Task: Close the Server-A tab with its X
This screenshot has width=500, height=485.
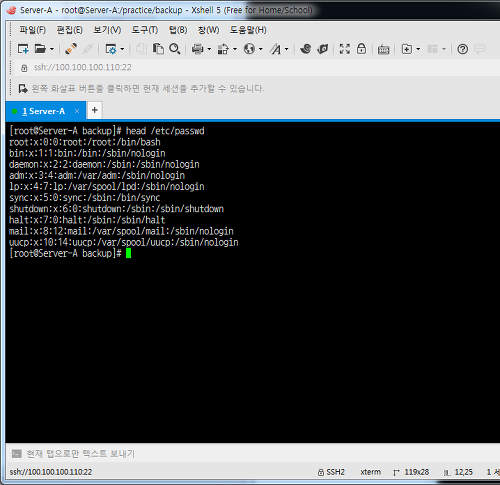Action: [x=77, y=111]
